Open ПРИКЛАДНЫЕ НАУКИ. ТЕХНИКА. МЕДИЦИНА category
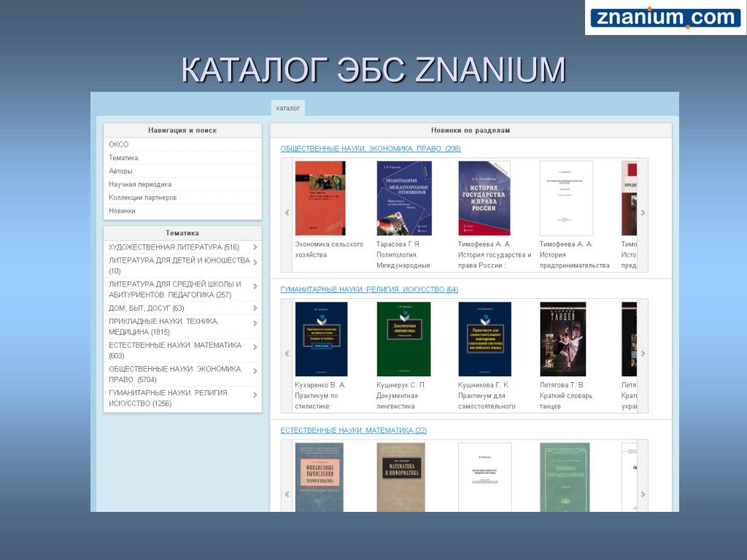This screenshot has height=560, width=747. [163, 326]
